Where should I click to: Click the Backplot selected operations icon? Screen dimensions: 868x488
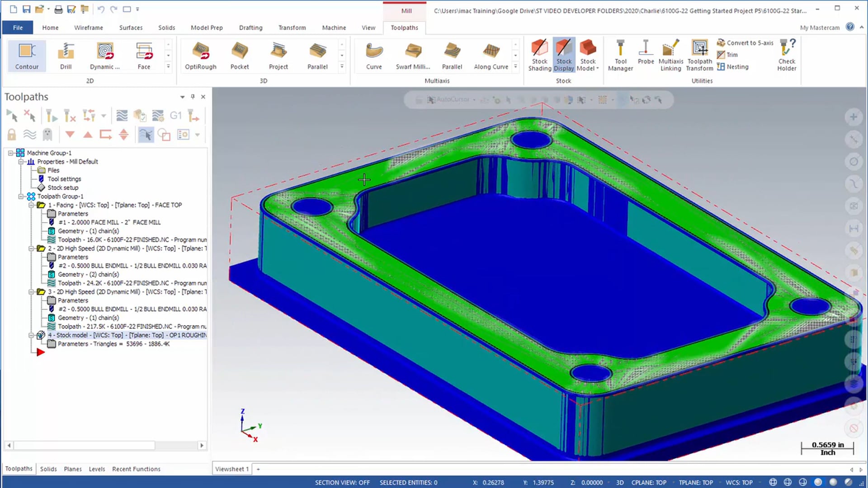pyautogui.click(x=122, y=116)
